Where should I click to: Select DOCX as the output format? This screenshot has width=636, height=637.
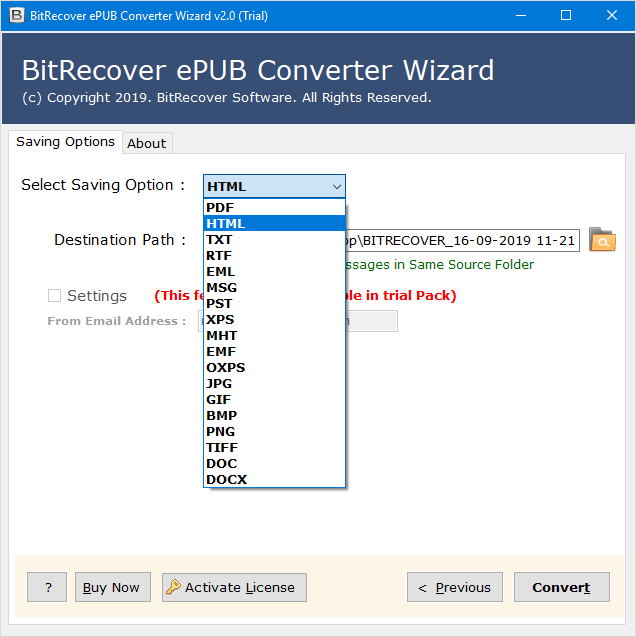click(x=274, y=479)
